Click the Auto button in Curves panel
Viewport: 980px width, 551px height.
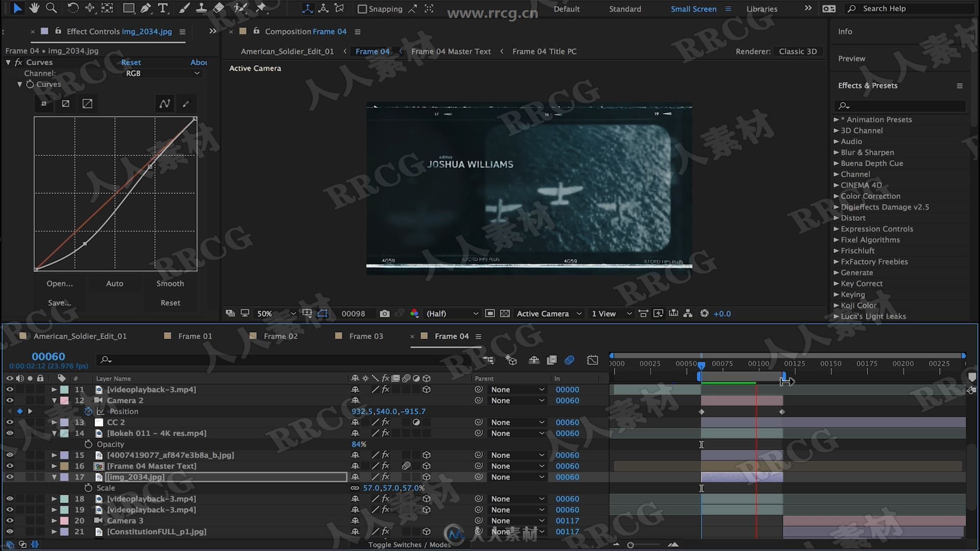pos(114,283)
